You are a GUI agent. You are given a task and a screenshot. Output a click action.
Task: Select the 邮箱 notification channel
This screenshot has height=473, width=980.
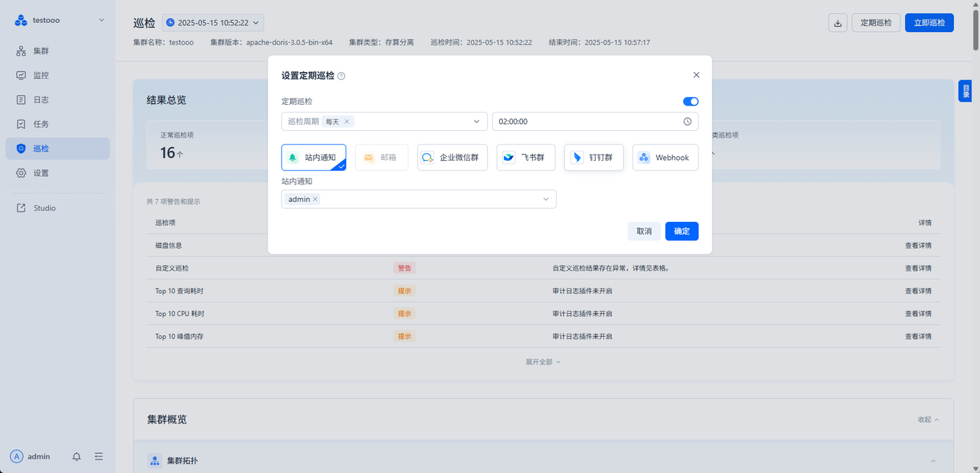[381, 157]
